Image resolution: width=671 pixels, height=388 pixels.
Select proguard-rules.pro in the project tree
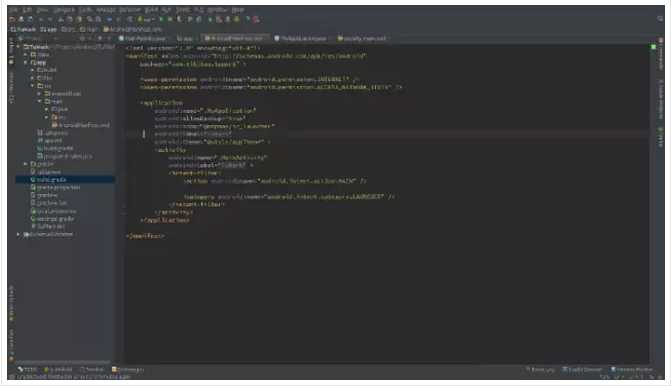[x=65, y=156]
